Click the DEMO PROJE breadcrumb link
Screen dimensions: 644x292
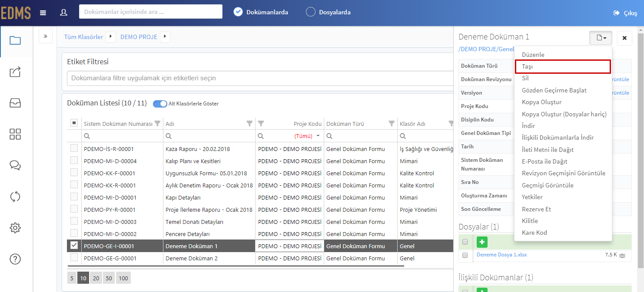(x=139, y=37)
